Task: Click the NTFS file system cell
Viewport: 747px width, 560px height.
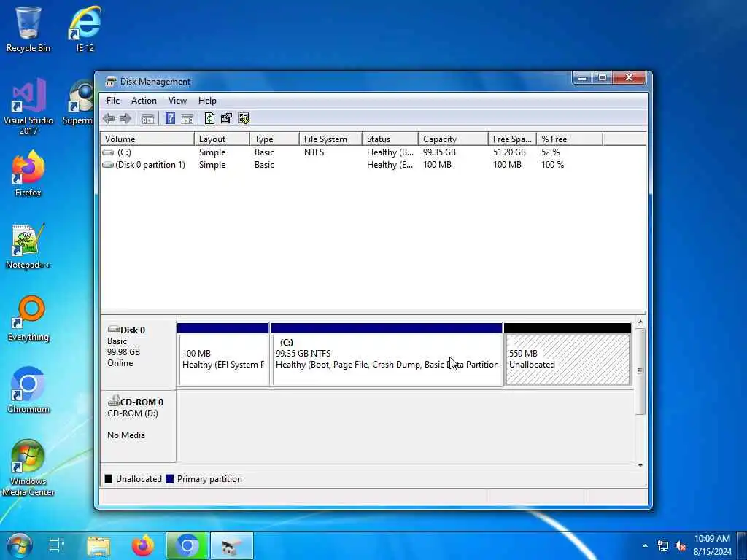Action: tap(314, 152)
